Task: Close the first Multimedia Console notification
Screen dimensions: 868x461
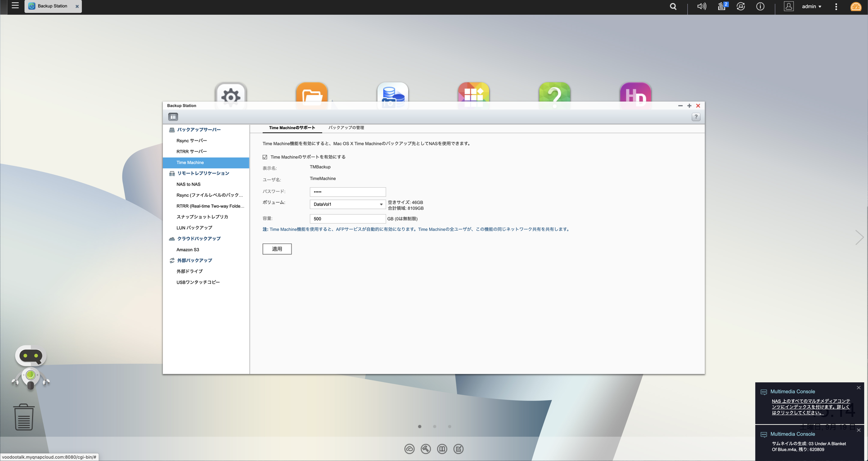Action: pos(859,388)
